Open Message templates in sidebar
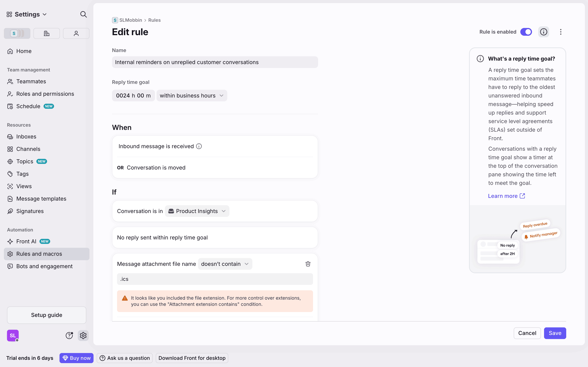 pos(41,199)
